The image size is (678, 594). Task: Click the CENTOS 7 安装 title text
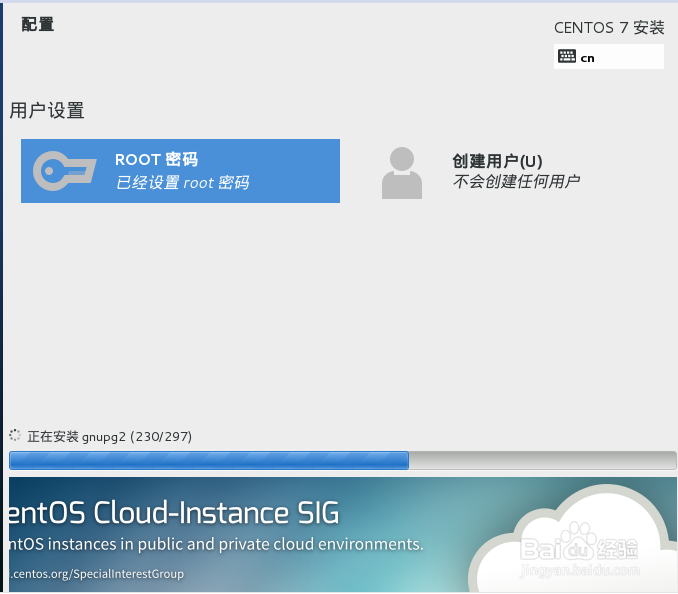point(609,28)
